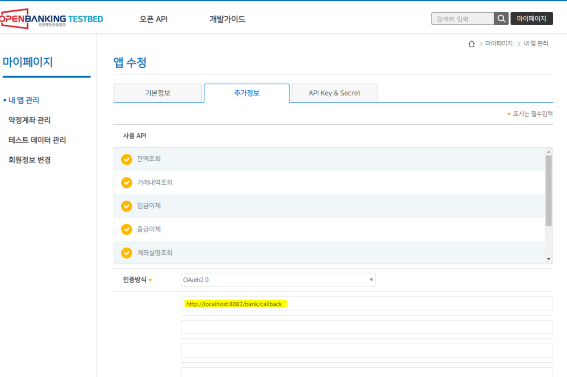
Task: Open 테스트 데이터 관리 in the sidebar
Action: (x=37, y=140)
